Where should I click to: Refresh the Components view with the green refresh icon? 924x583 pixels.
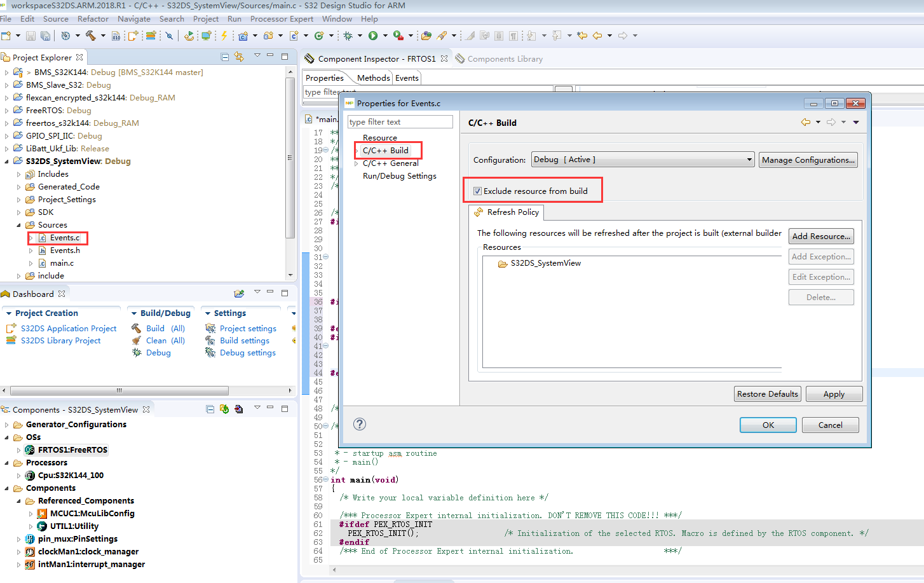coord(224,409)
